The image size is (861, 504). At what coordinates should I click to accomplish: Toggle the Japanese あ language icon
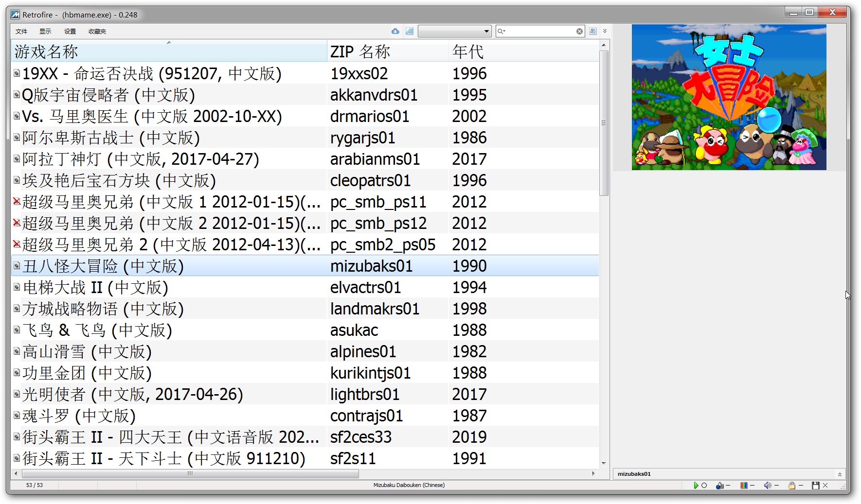pos(592,31)
